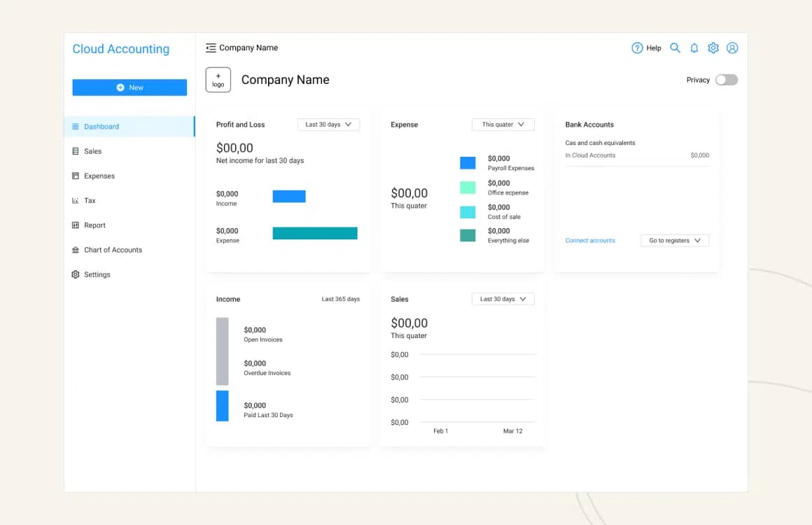Change the Expense quarter dropdown

pos(503,124)
